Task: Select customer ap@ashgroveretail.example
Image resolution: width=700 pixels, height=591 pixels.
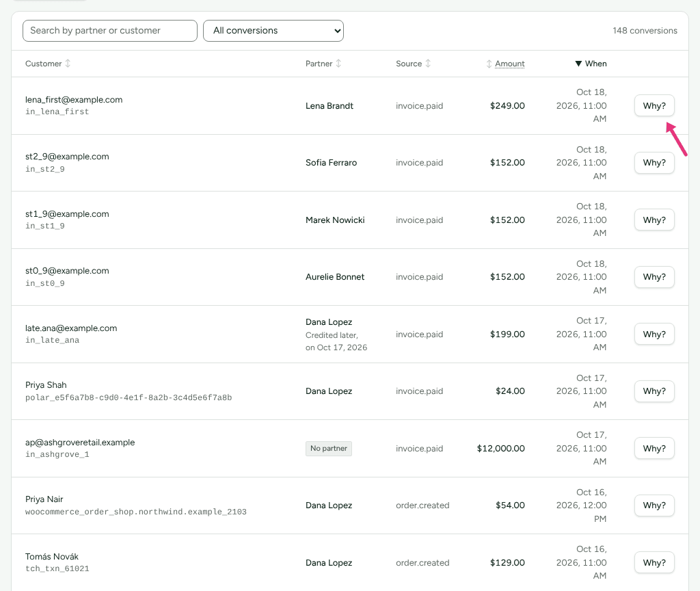Action: tap(80, 443)
